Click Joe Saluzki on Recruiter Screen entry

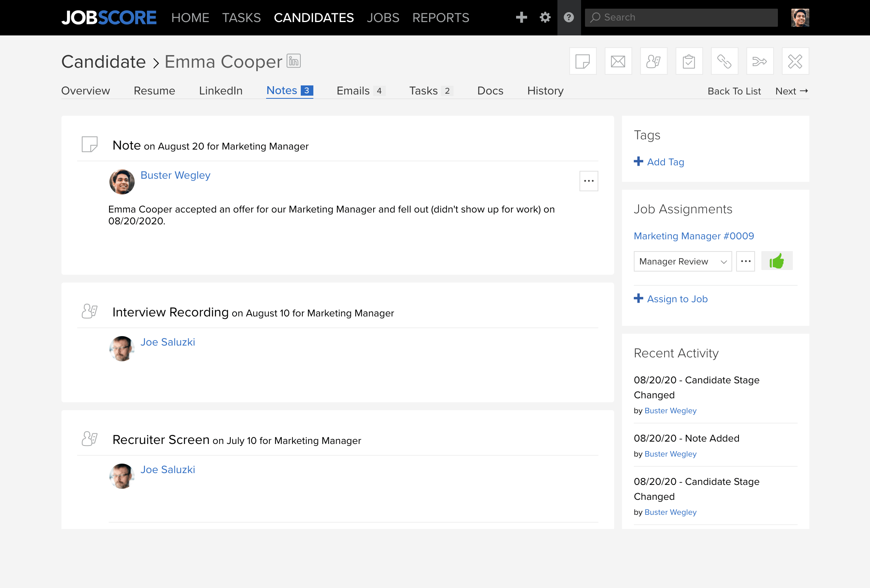coord(168,470)
